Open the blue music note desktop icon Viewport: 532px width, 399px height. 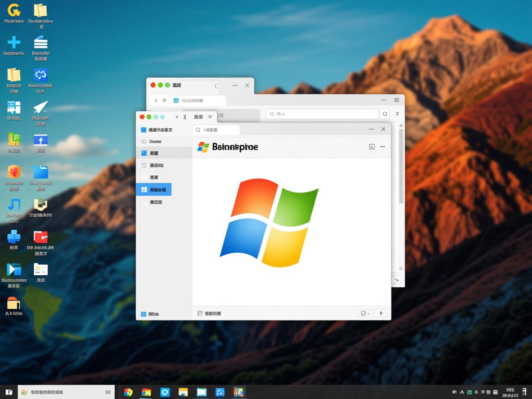coord(14,205)
